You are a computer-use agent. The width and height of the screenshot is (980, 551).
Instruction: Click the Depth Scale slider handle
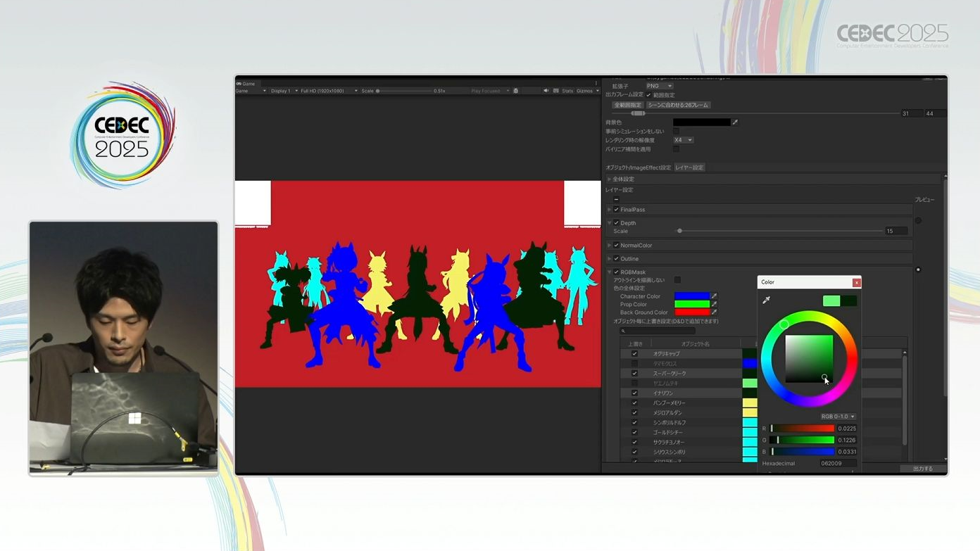(x=679, y=231)
